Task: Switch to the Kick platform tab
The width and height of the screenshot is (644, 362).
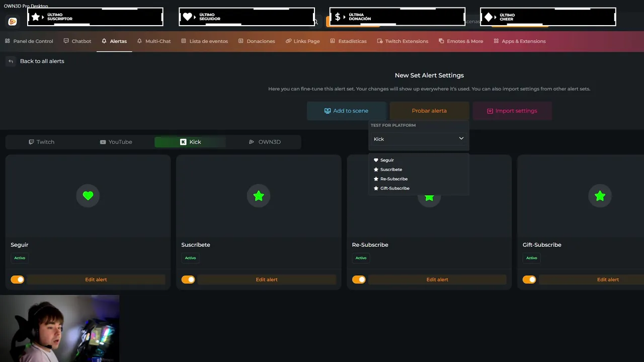Action: tap(190, 142)
